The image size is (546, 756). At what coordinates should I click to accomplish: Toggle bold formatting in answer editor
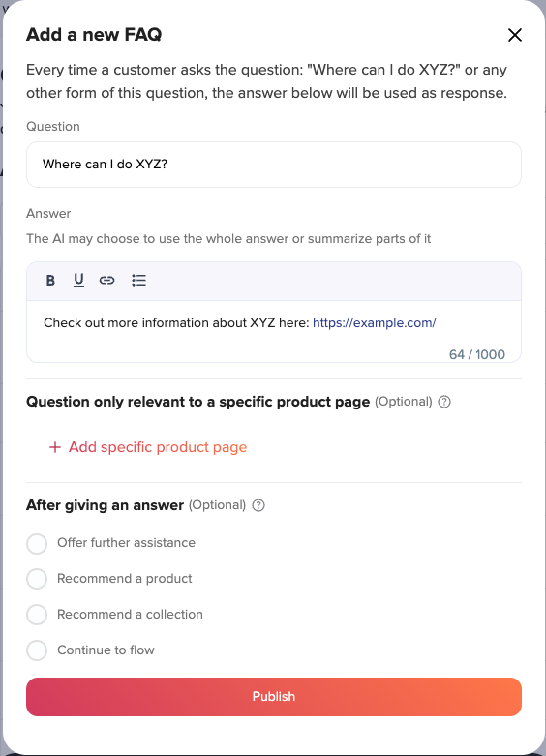pyautogui.click(x=50, y=280)
